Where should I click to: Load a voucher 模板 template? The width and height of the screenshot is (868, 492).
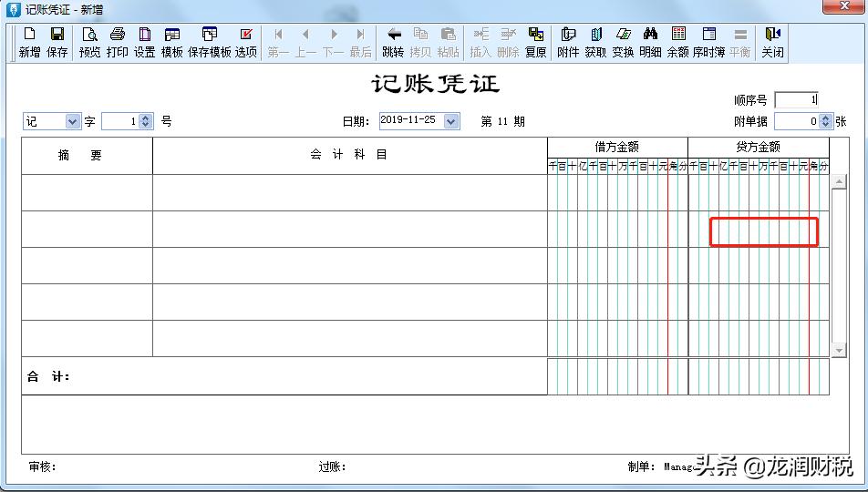point(172,43)
